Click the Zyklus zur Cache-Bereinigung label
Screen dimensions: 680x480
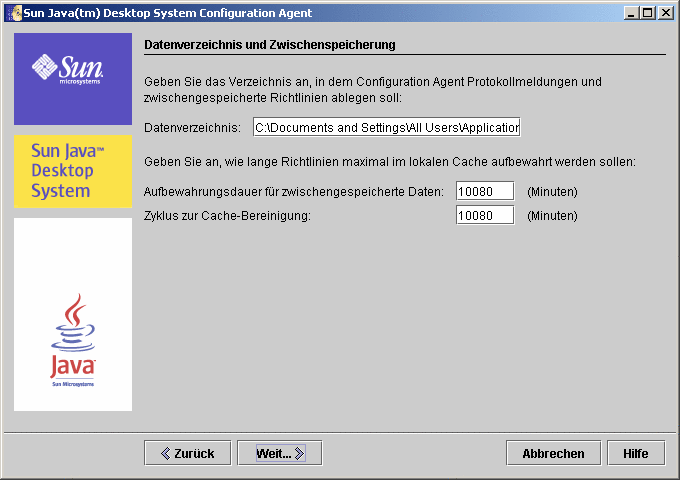click(x=227, y=216)
